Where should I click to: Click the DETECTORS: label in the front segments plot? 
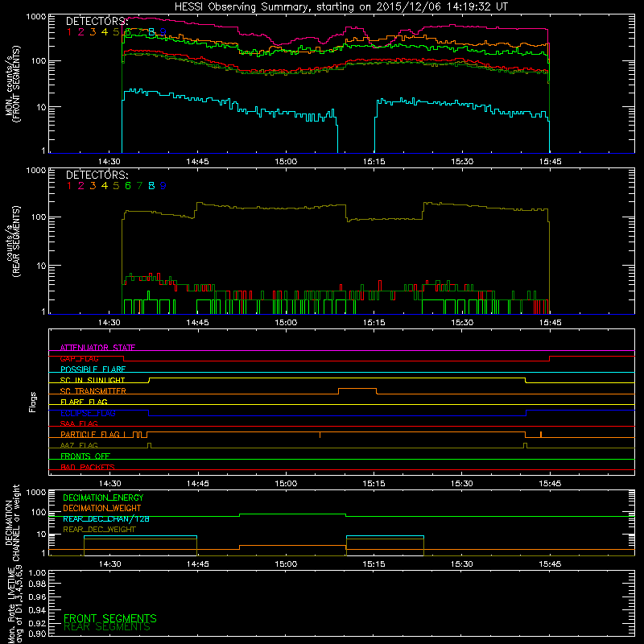pyautogui.click(x=97, y=22)
